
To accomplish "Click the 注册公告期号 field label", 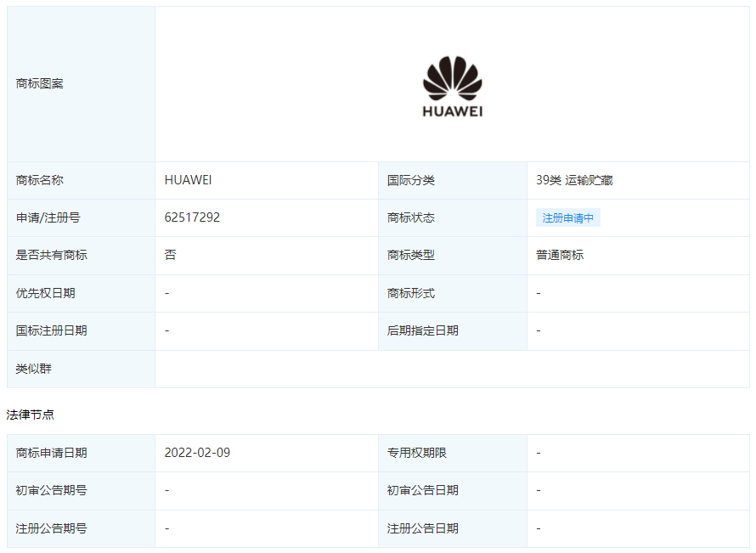I will (x=52, y=528).
